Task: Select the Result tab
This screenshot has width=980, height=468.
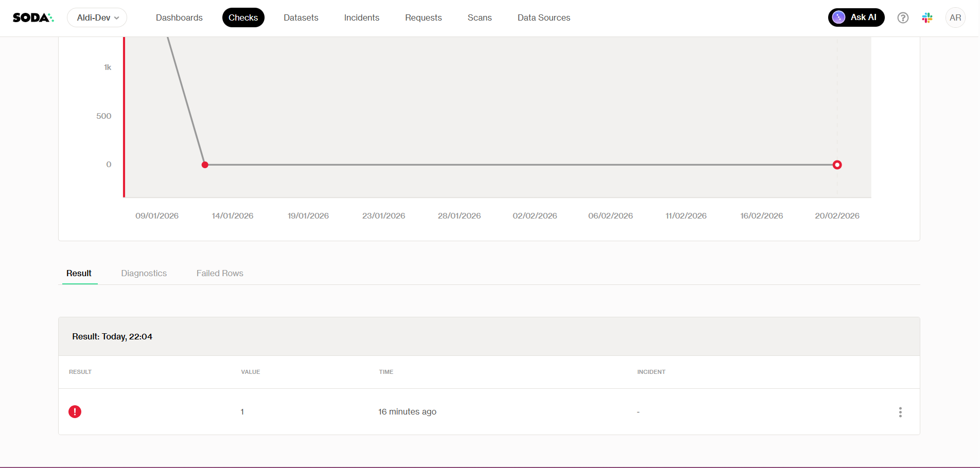Action: pyautogui.click(x=79, y=273)
